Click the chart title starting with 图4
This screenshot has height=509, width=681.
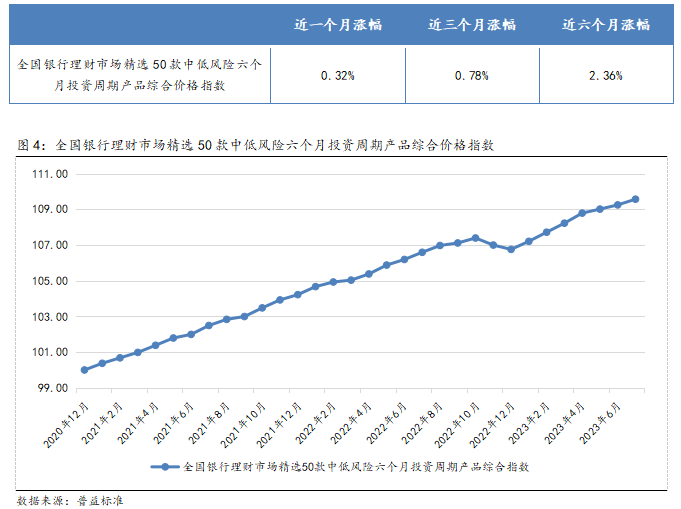(x=258, y=145)
